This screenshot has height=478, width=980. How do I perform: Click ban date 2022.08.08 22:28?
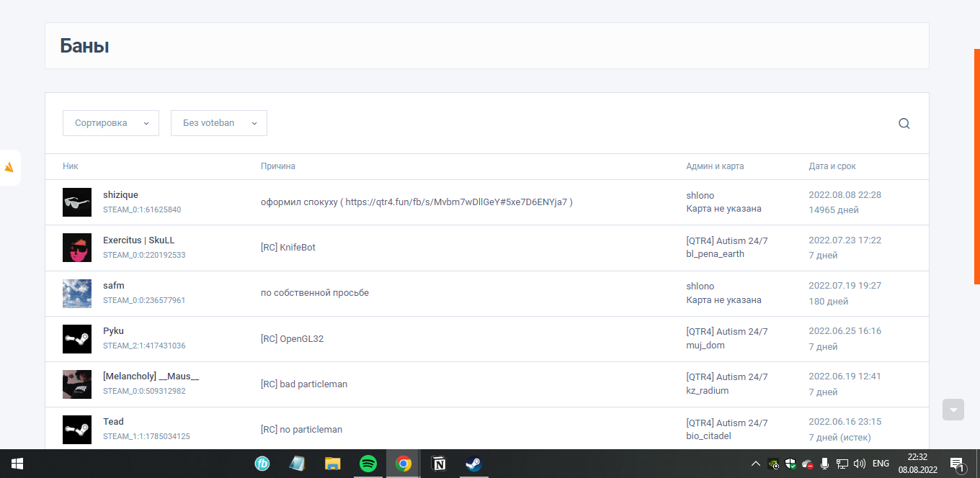(x=845, y=195)
